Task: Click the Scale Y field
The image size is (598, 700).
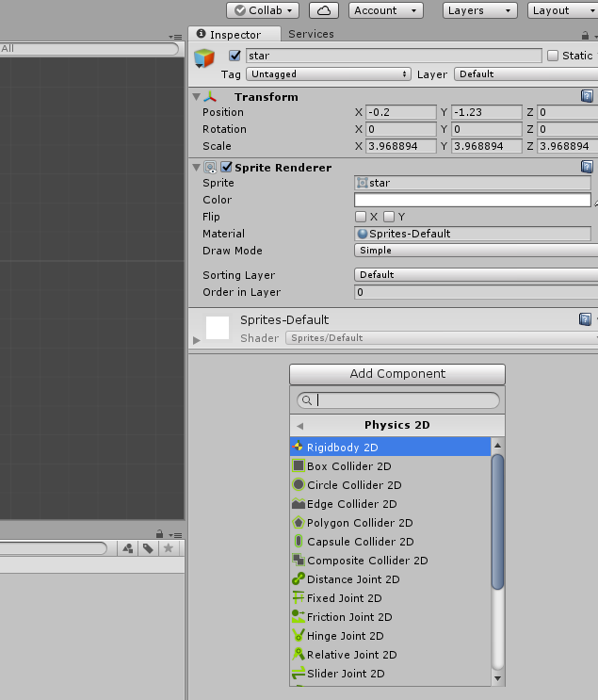Action: click(x=487, y=146)
